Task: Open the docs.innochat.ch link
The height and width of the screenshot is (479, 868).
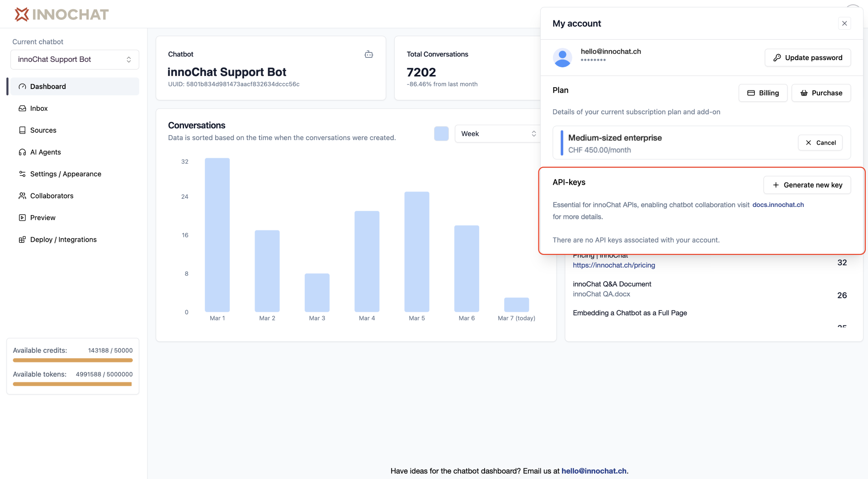Action: [x=778, y=205]
